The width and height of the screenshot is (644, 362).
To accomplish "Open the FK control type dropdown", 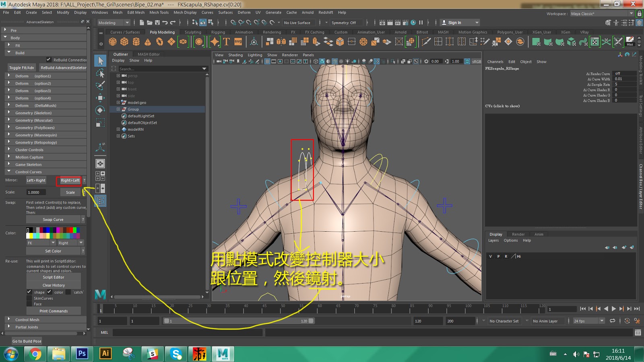I will 41,243.
